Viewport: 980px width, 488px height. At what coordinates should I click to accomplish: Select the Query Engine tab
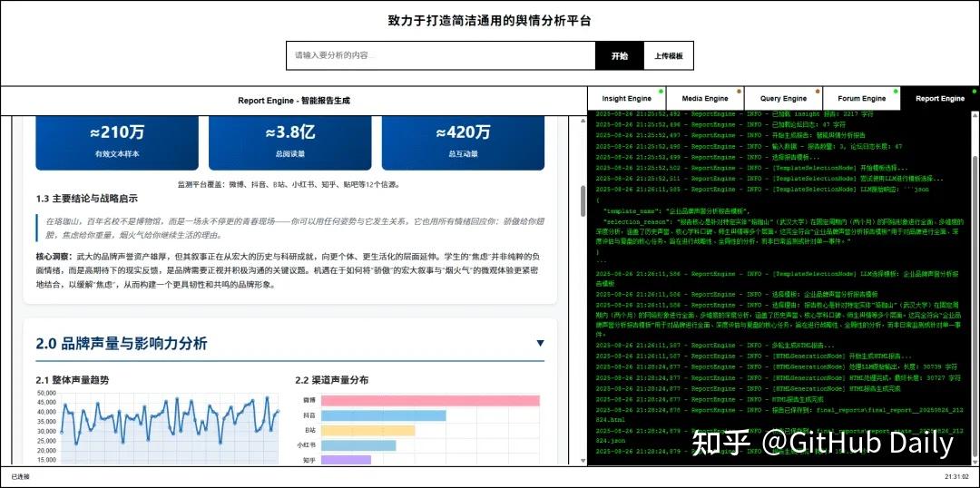pyautogui.click(x=783, y=98)
